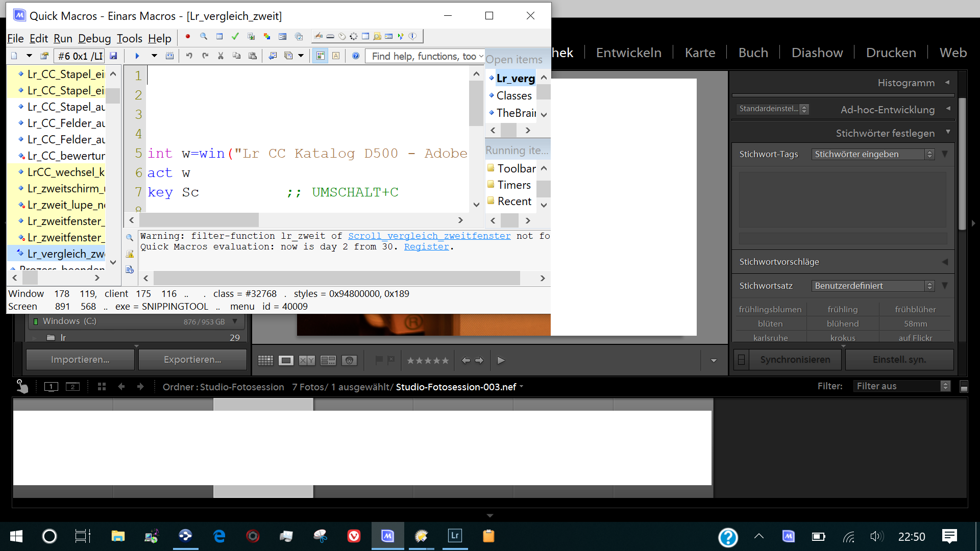Toggle the auto-sync switch beside Synchronisieren

pos(741,360)
